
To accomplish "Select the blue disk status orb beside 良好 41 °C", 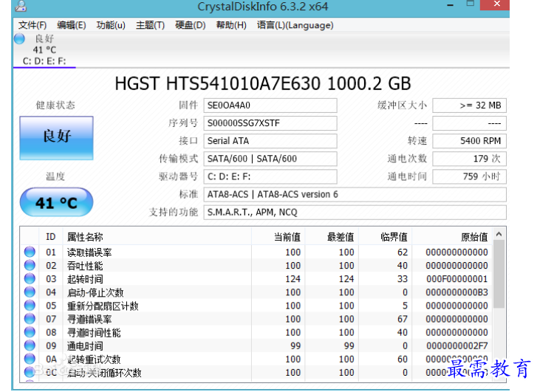I will pyautogui.click(x=19, y=38).
